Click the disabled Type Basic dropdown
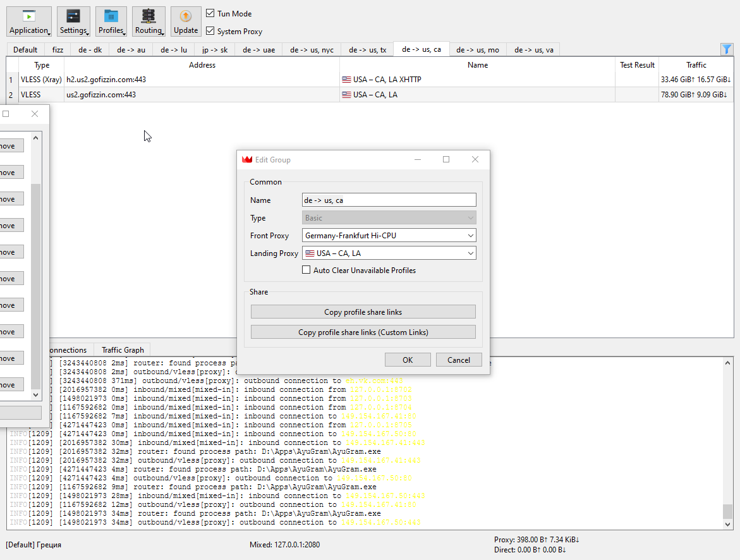The width and height of the screenshot is (740, 560). [x=389, y=217]
